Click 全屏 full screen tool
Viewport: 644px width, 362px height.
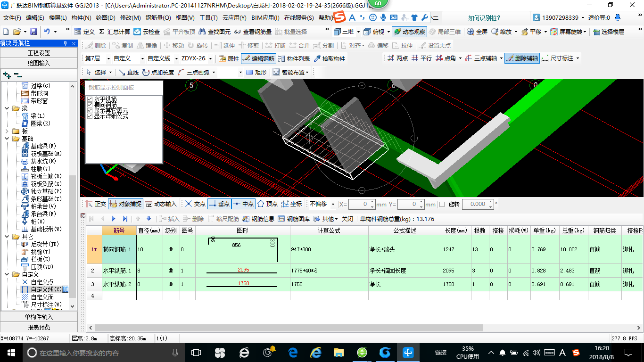(477, 32)
